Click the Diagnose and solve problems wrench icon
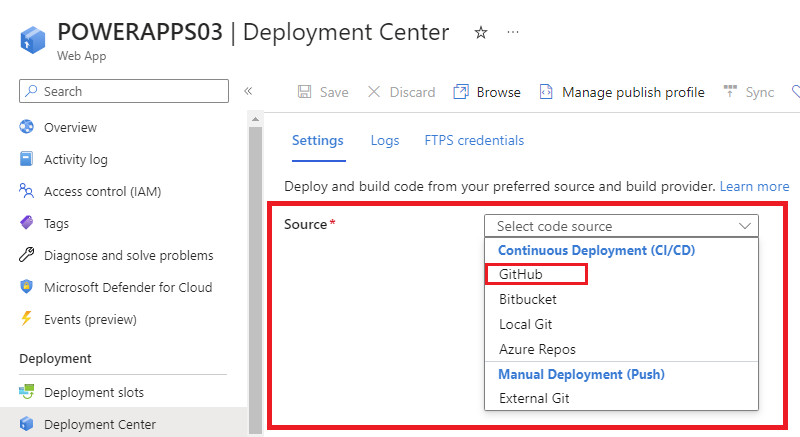800x437 pixels. [27, 255]
